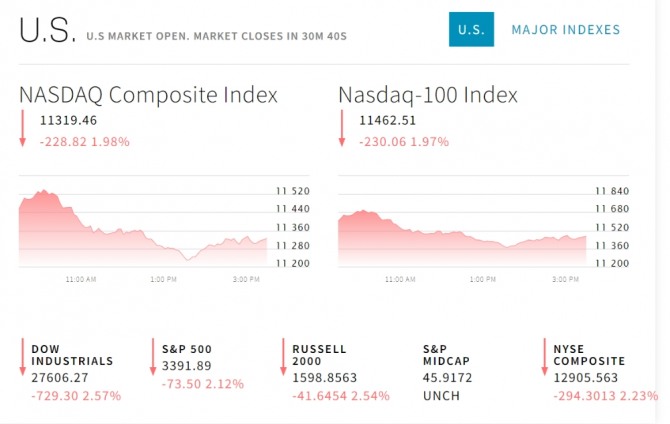Select the U.S. tab
This screenshot has width=670, height=424.
471,30
